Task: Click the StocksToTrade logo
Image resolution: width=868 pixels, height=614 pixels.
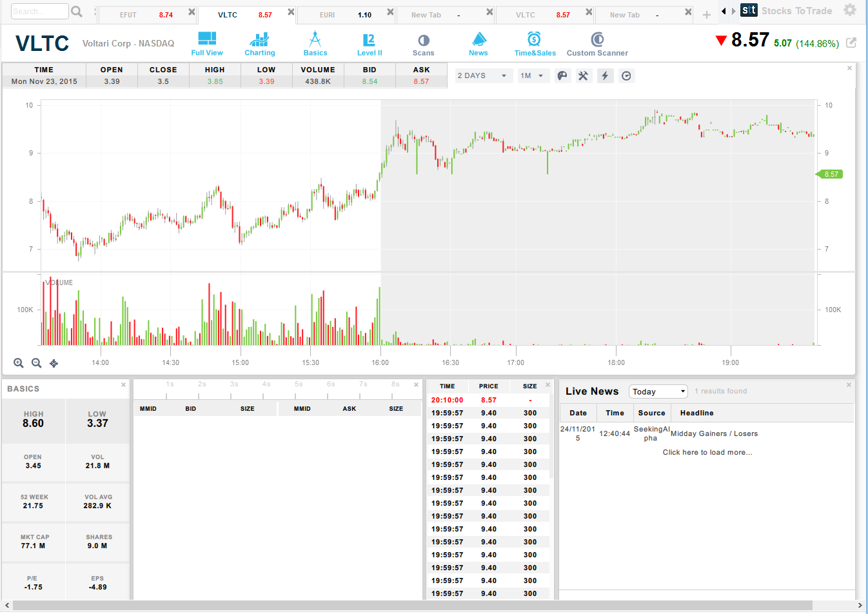Action: pyautogui.click(x=786, y=10)
